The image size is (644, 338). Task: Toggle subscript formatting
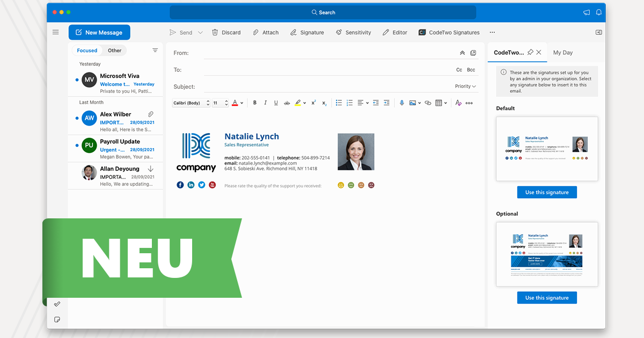[325, 103]
